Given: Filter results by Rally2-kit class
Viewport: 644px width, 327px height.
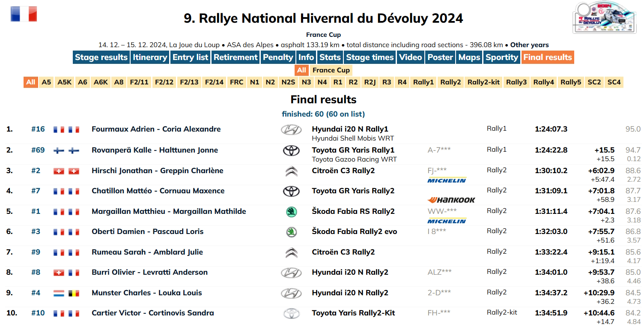Looking at the screenshot, I should point(483,82).
